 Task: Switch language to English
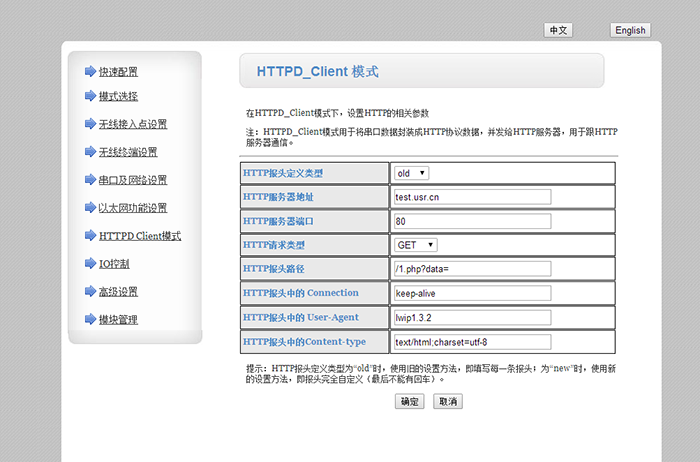point(630,31)
